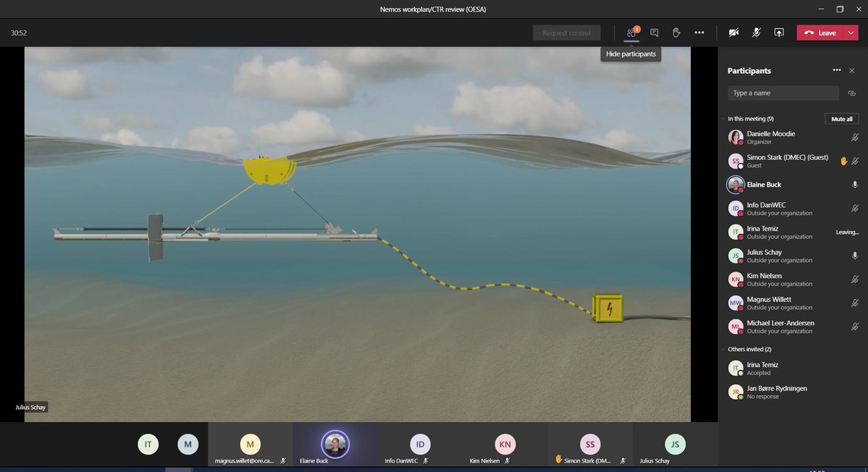Viewport: 868px width, 472px height.
Task: Open the meeting chat panel
Action: (x=653, y=32)
